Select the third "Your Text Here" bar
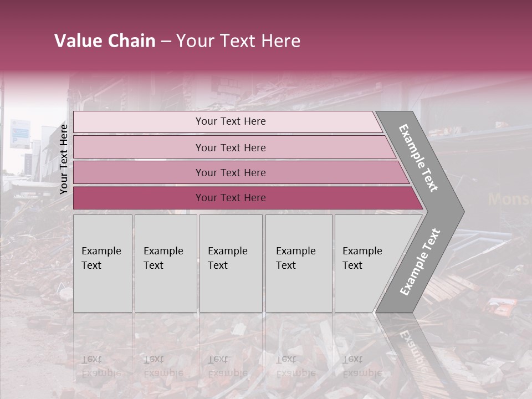The width and height of the screenshot is (532, 399). (230, 172)
